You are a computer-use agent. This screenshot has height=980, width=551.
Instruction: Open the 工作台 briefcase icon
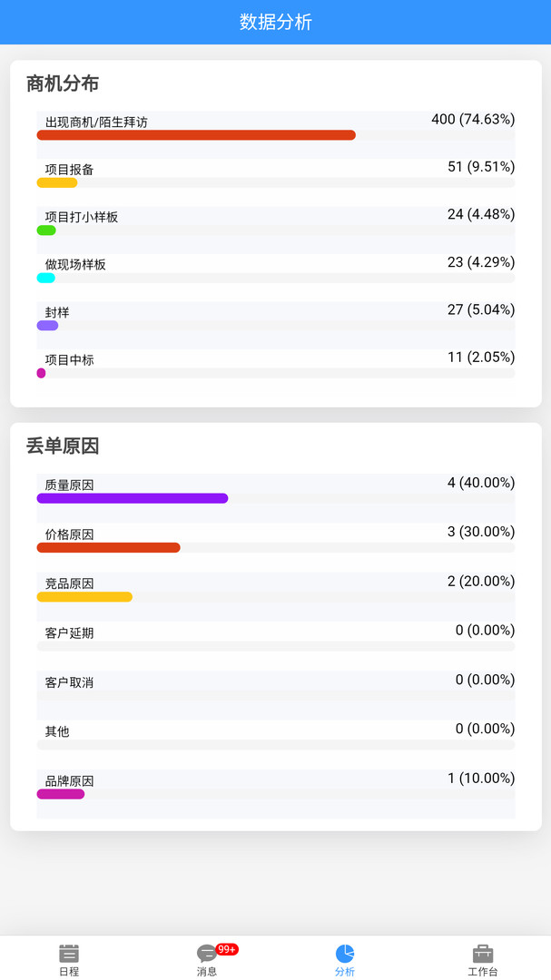pos(483,953)
